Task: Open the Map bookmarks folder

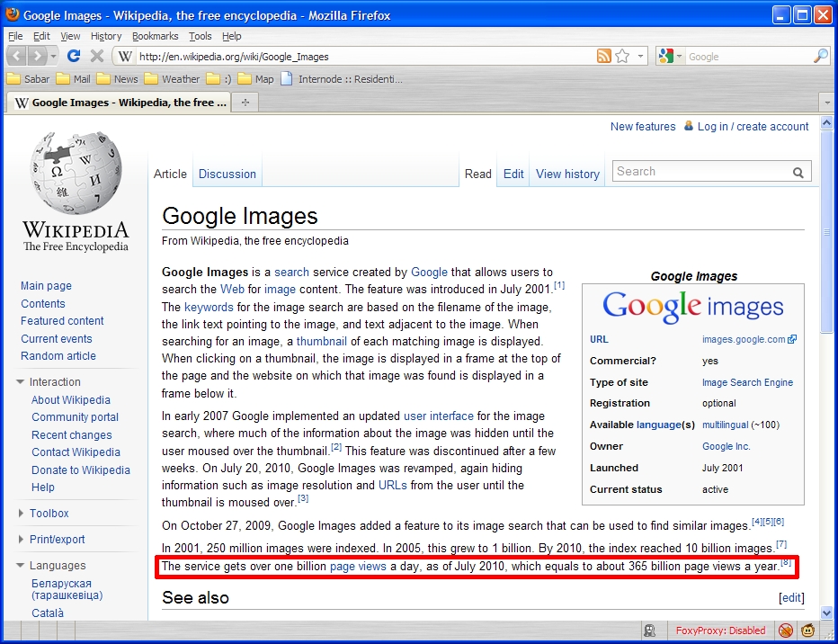Action: (255, 79)
